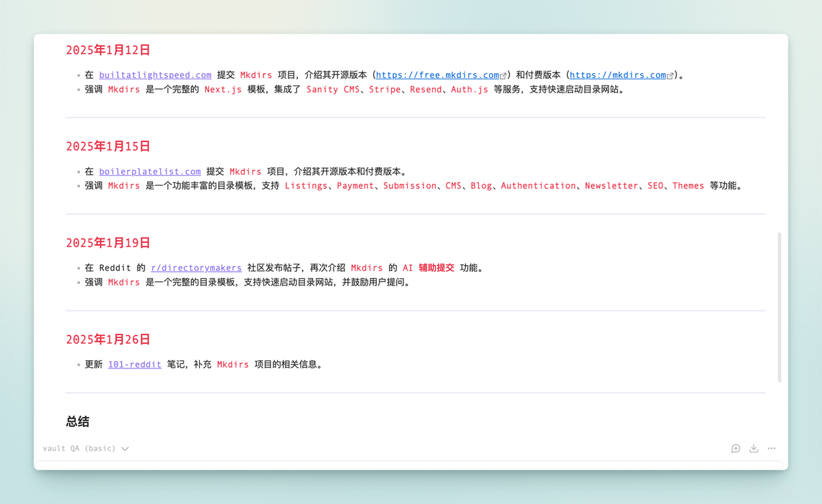Open the three-dot more options menu
822x504 pixels.
pos(771,449)
